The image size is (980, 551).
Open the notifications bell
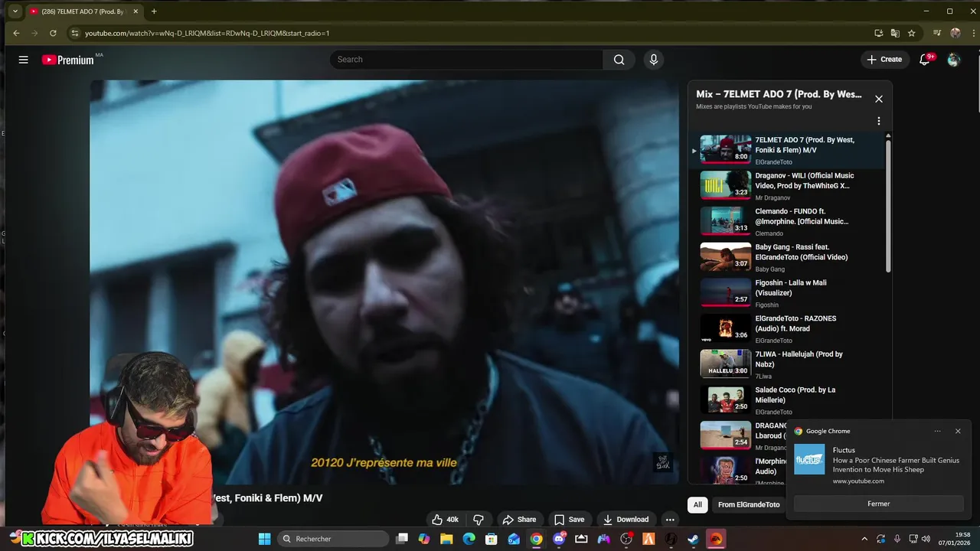coord(924,60)
